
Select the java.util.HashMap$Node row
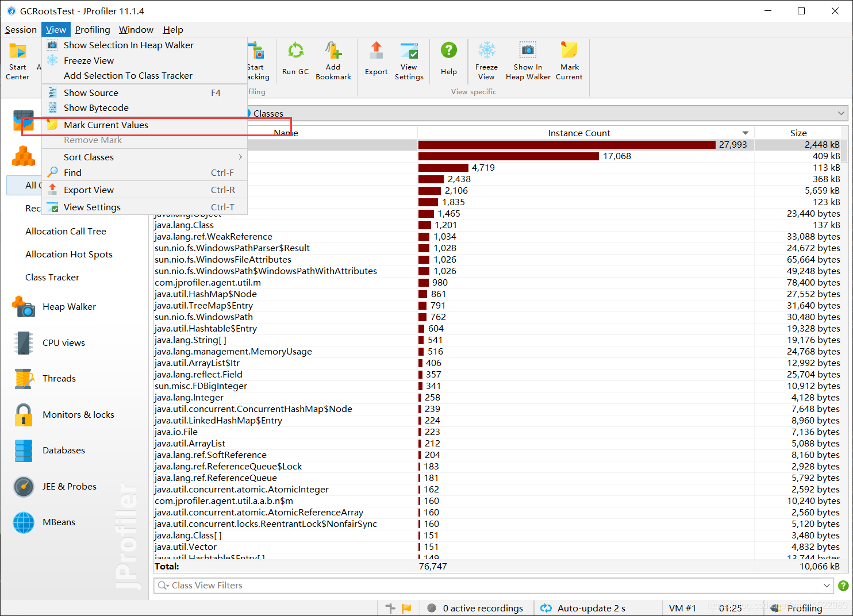click(x=497, y=294)
